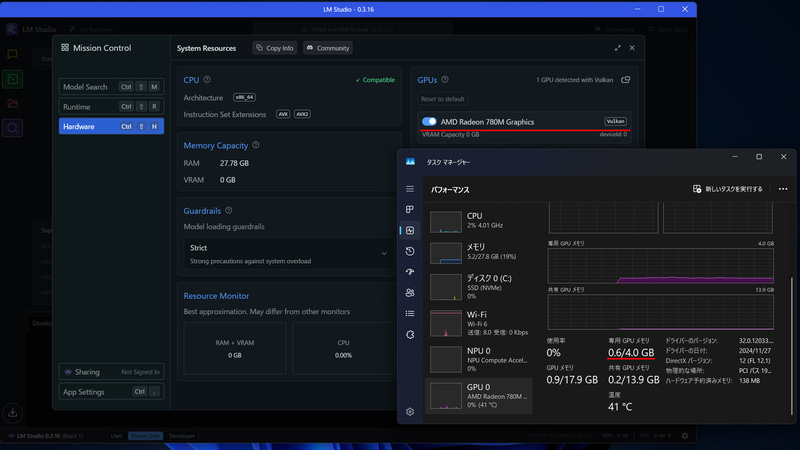Click the RAM + VRAM resource monitor box

pos(235,348)
